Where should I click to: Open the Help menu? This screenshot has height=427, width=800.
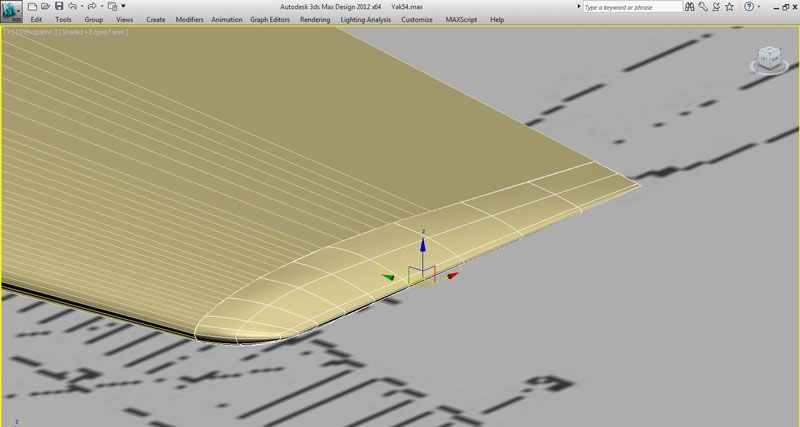(497, 19)
